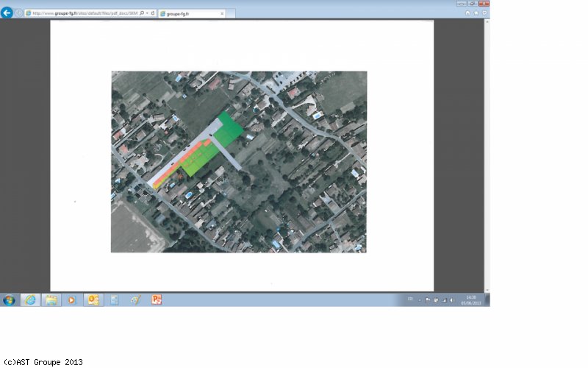Click the search magnifier in address bar
The height and width of the screenshot is (368, 588).
(142, 13)
